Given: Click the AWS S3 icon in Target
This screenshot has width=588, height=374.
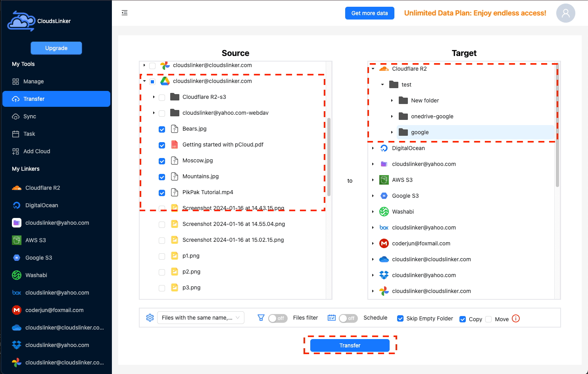Looking at the screenshot, I should click(x=384, y=180).
